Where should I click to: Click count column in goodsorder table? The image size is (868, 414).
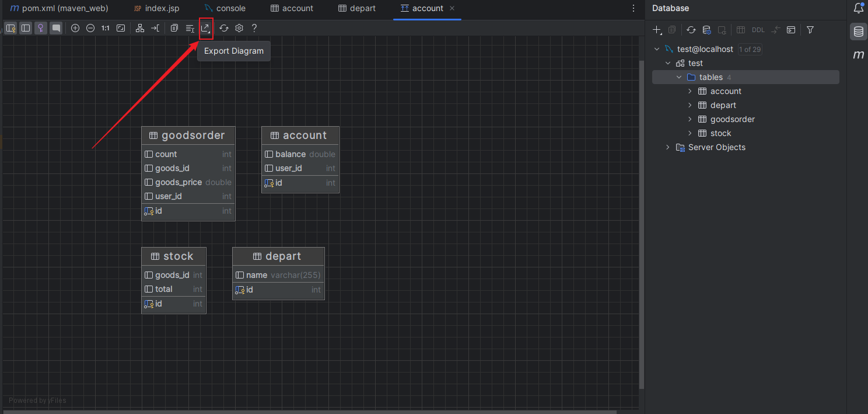point(188,154)
